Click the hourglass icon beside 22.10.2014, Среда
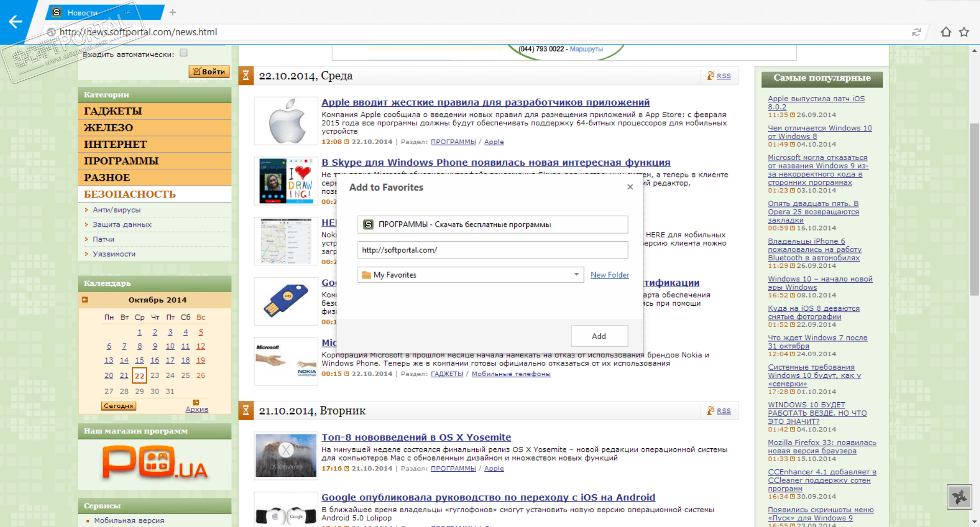The height and width of the screenshot is (527, 980). click(x=246, y=76)
